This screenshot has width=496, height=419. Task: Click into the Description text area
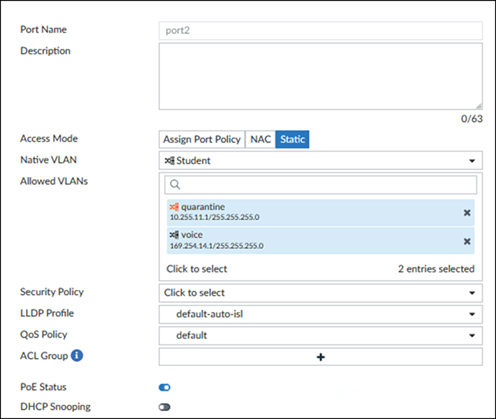pyautogui.click(x=321, y=76)
